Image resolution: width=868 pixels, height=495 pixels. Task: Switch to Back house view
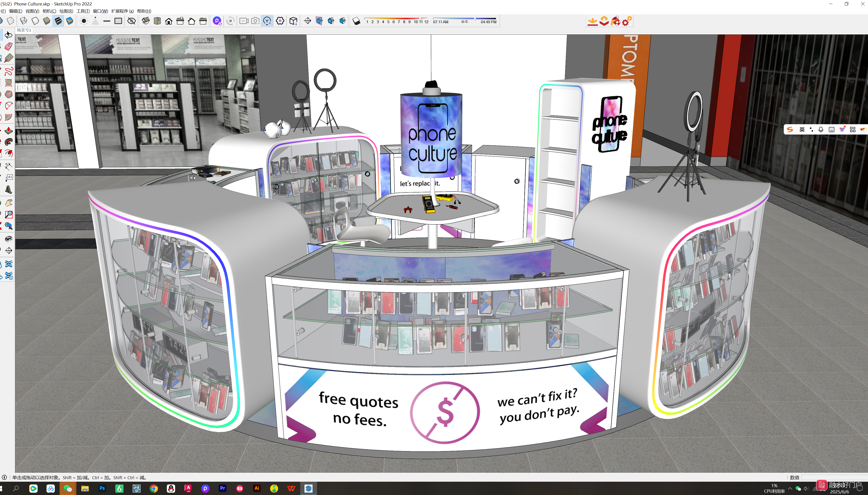192,21
